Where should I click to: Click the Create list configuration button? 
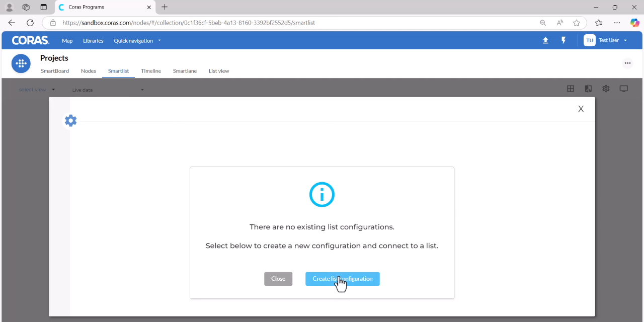[x=342, y=279]
